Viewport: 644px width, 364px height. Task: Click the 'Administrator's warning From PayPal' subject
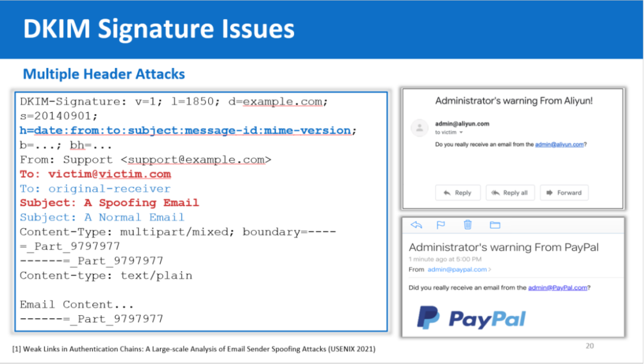click(503, 247)
